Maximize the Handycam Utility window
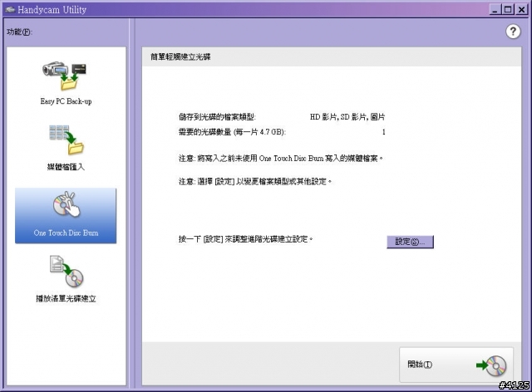 pyautogui.click(x=508, y=9)
